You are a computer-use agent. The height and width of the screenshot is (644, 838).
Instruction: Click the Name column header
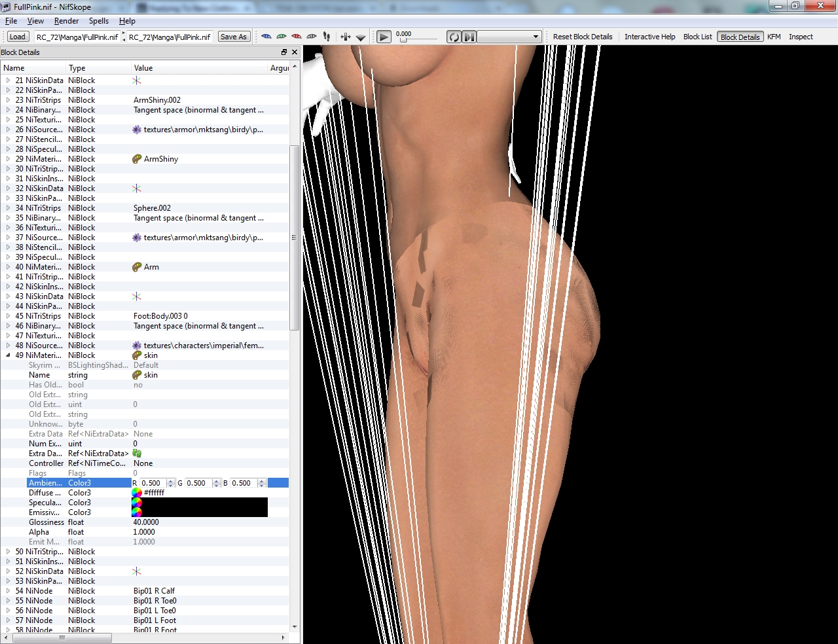coord(33,68)
